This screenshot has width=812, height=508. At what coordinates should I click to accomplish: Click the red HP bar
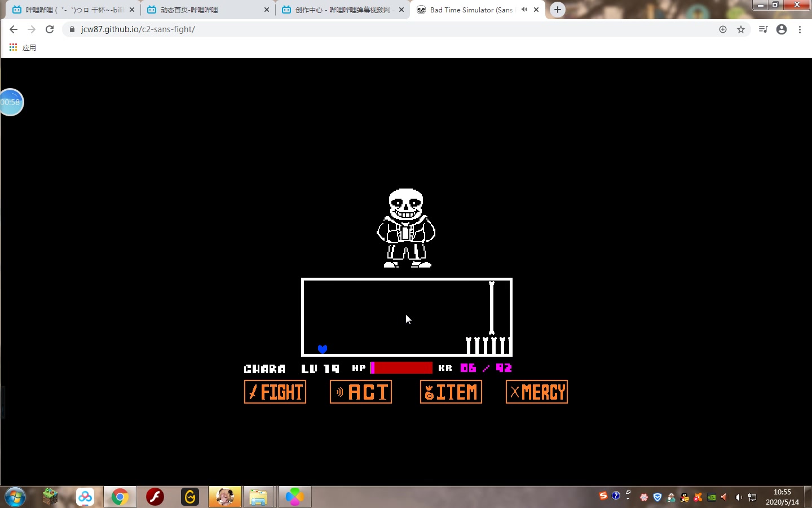(x=401, y=368)
